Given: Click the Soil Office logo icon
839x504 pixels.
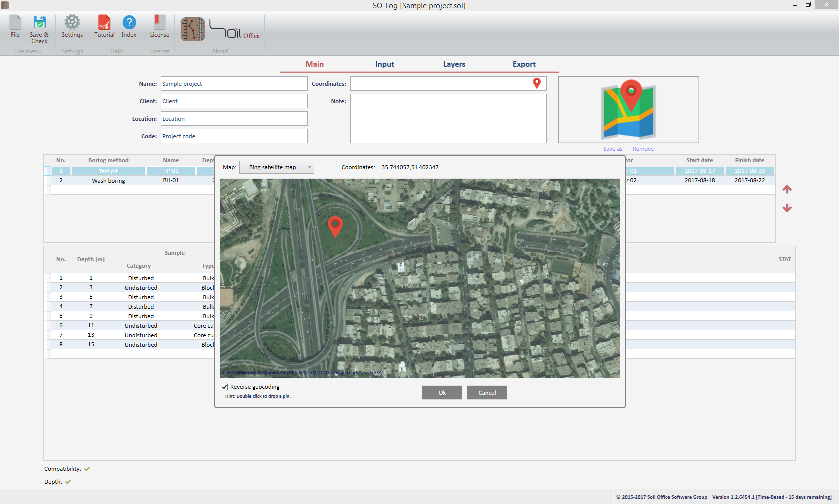Looking at the screenshot, I should coord(193,30).
